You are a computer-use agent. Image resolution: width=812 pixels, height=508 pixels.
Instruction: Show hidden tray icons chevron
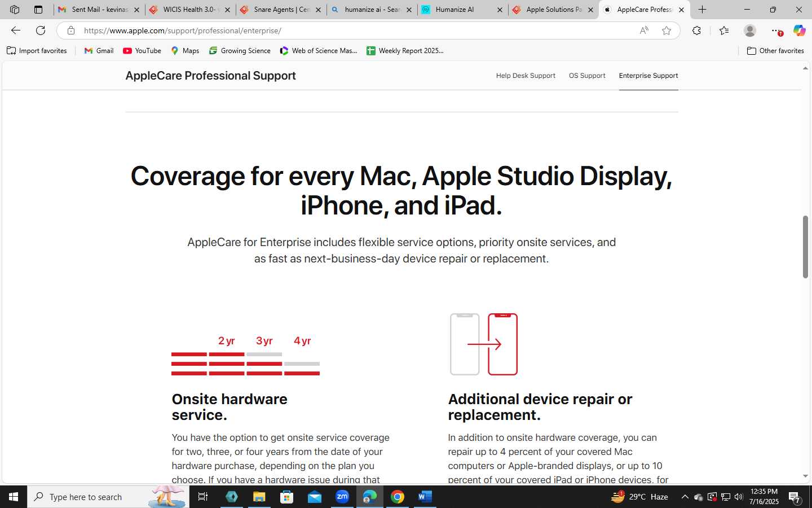685,497
